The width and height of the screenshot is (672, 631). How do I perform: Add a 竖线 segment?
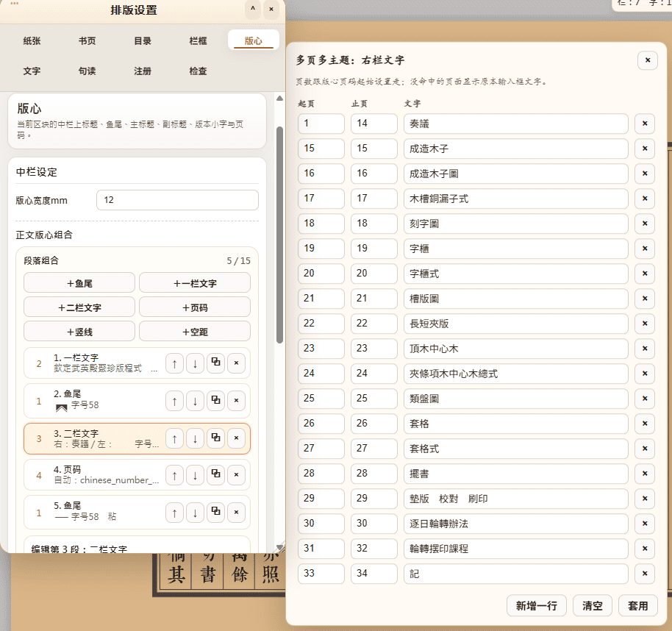79,332
